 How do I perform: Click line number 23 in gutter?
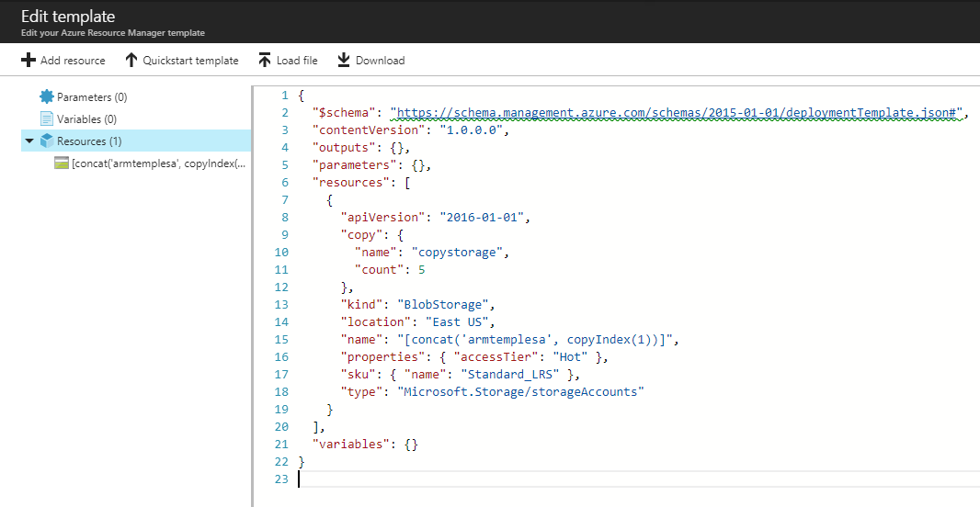(281, 479)
